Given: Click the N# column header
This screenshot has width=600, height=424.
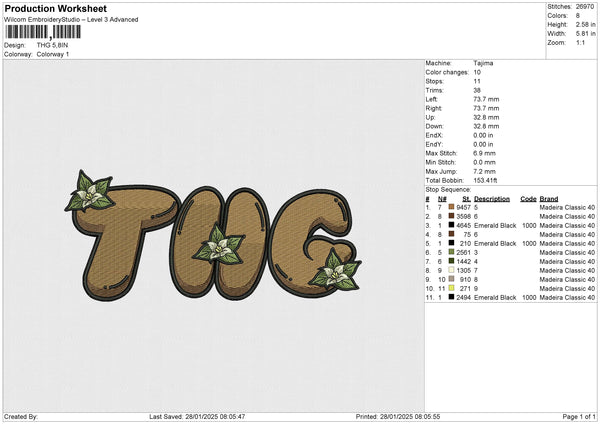Looking at the screenshot, I should click(442, 199).
